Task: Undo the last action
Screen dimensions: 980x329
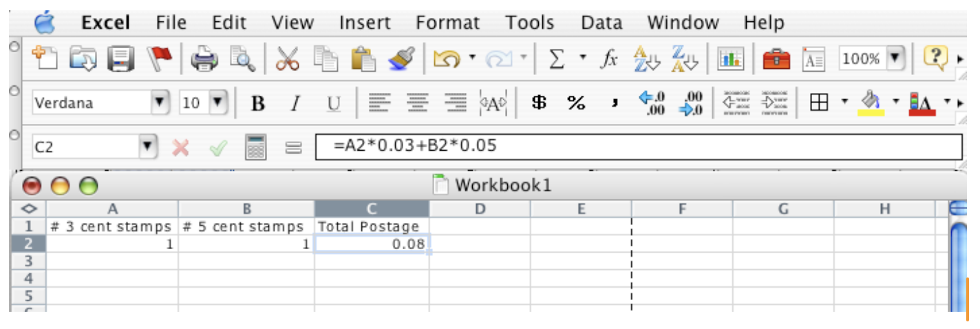Action: click(447, 60)
